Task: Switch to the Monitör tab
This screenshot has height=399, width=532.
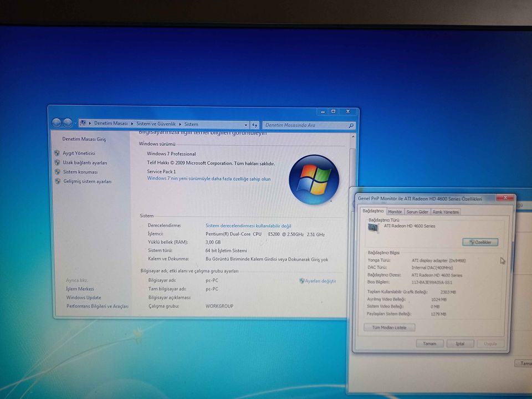Action: pos(395,212)
